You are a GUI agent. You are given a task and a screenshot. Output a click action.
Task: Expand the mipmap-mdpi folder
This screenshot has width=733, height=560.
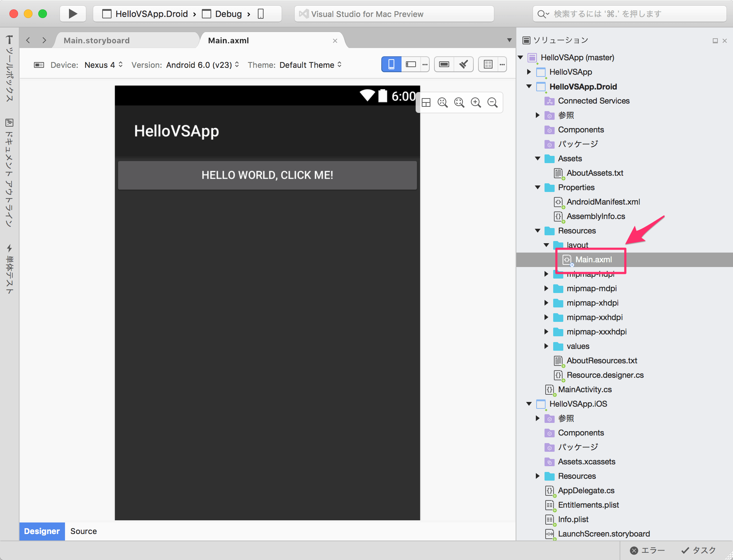pyautogui.click(x=546, y=288)
